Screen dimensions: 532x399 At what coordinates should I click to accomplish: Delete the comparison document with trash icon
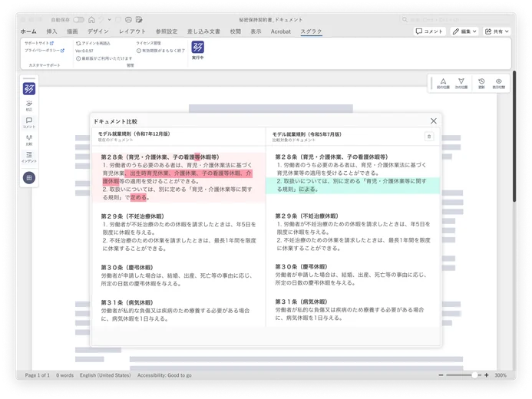(429, 137)
